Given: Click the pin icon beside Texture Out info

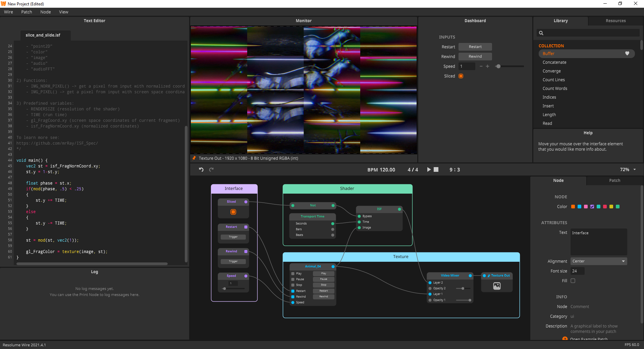Looking at the screenshot, I should (x=194, y=158).
